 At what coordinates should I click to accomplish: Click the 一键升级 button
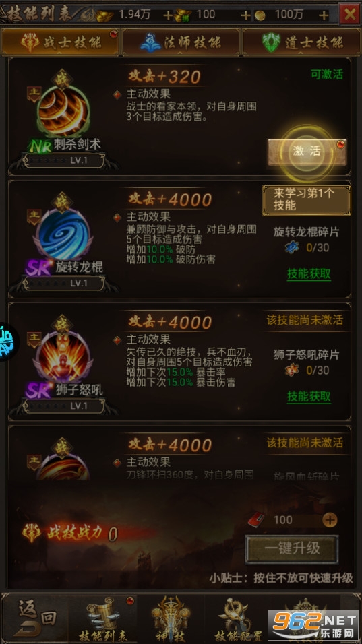coord(292,549)
